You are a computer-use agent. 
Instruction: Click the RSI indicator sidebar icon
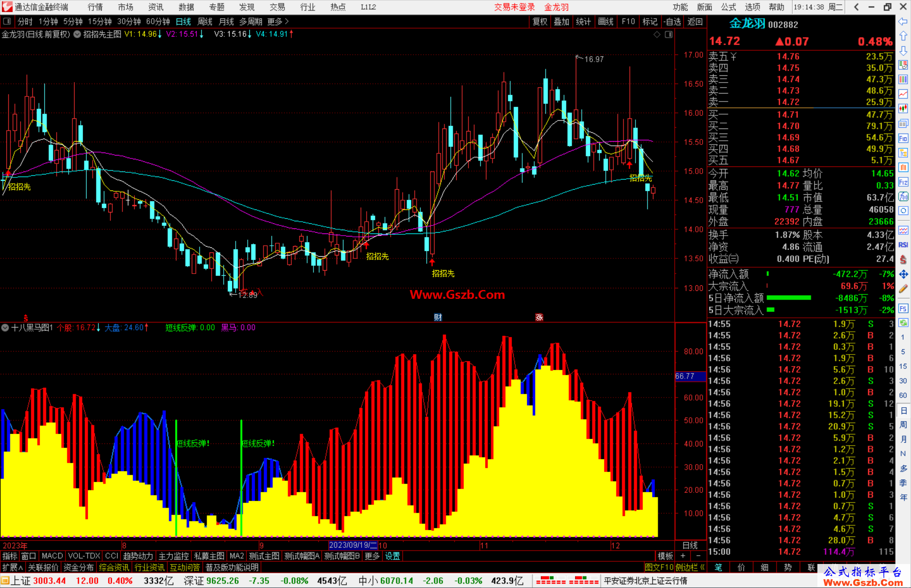[x=903, y=244]
